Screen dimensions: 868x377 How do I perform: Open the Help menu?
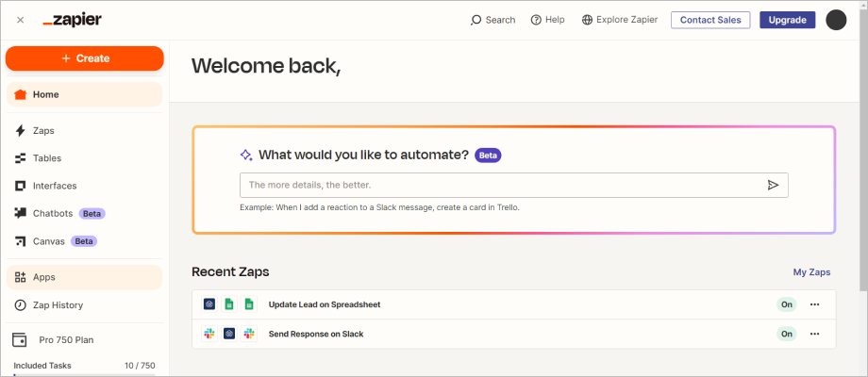(x=547, y=20)
